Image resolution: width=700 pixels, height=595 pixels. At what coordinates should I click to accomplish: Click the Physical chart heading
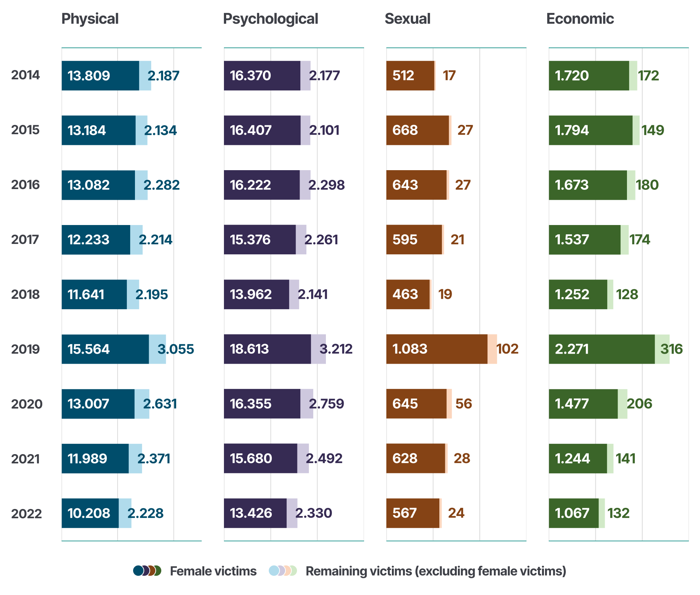[90, 19]
